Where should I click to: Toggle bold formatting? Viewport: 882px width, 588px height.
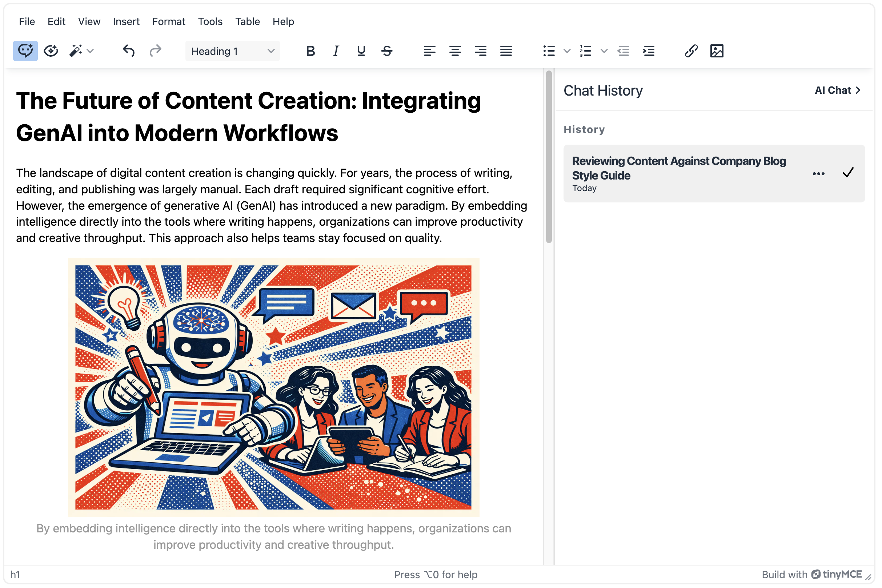tap(310, 51)
